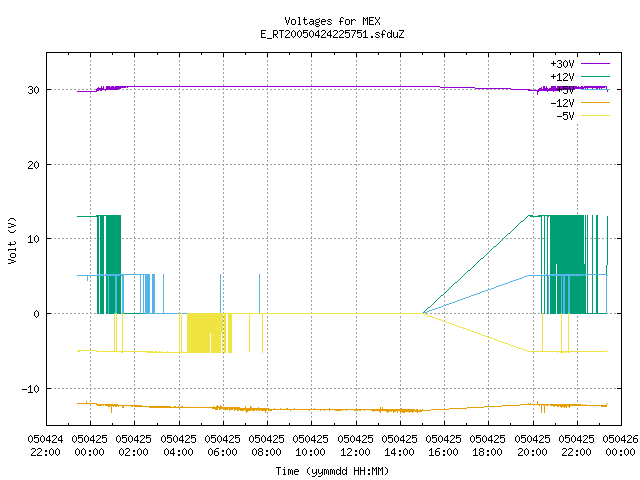Click the y-axis tick label '10'
Image resolution: width=640 pixels, height=480 pixels.
point(33,239)
